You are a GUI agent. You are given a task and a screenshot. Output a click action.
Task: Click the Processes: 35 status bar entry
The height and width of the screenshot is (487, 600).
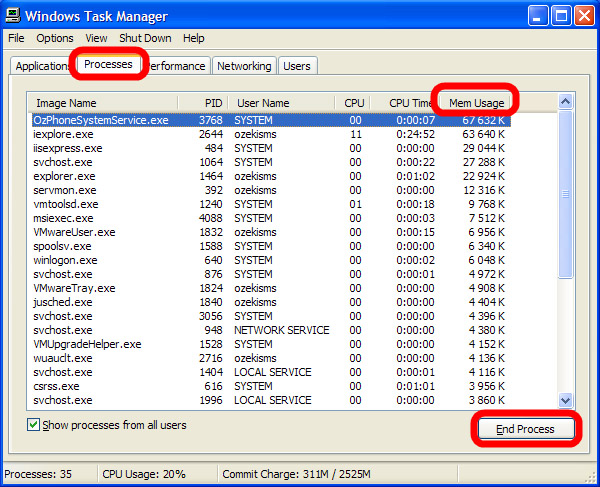[38, 474]
